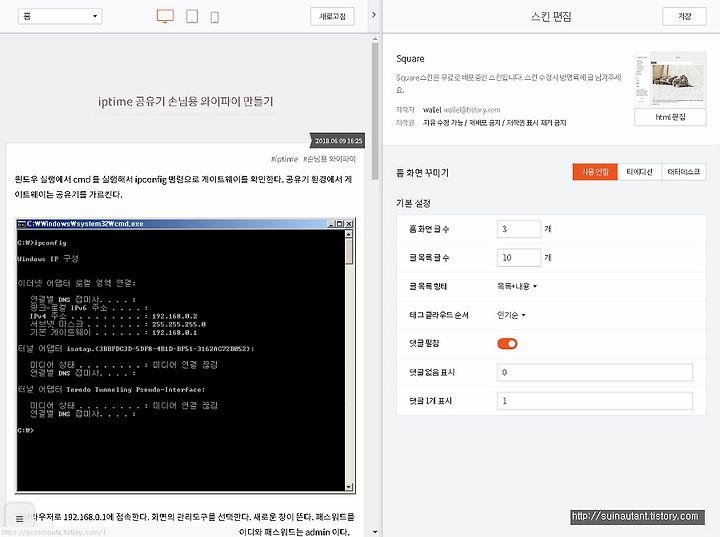Click the 홈 화면 글 수 input field
The height and width of the screenshot is (537, 720).
519,229
